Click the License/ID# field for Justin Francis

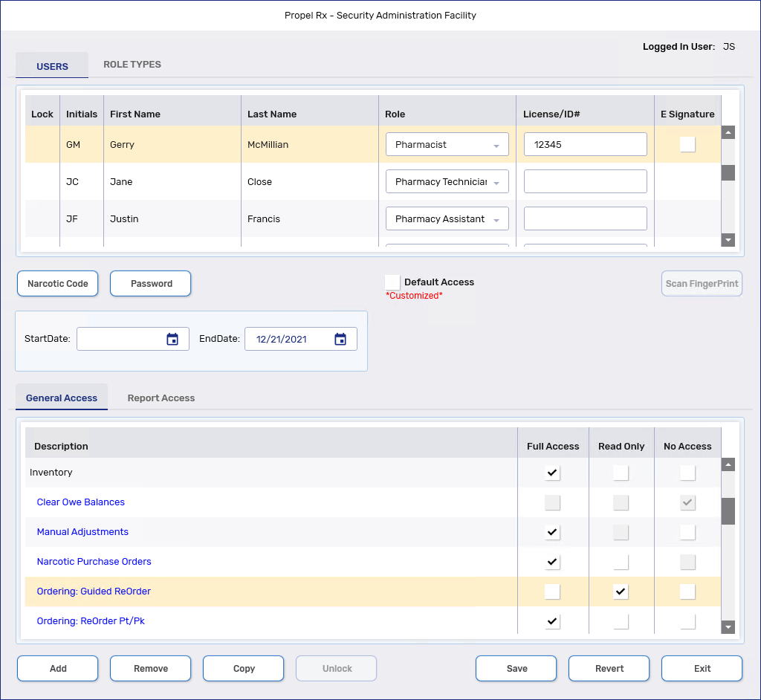click(585, 219)
